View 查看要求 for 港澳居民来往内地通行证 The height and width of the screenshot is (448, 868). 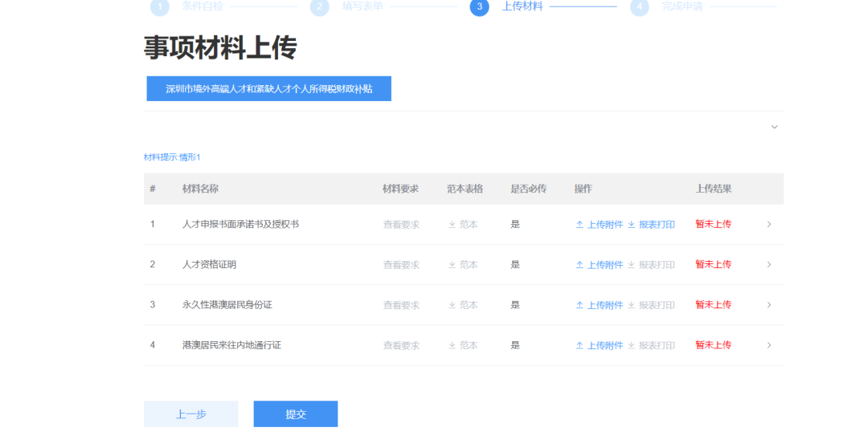pos(401,346)
